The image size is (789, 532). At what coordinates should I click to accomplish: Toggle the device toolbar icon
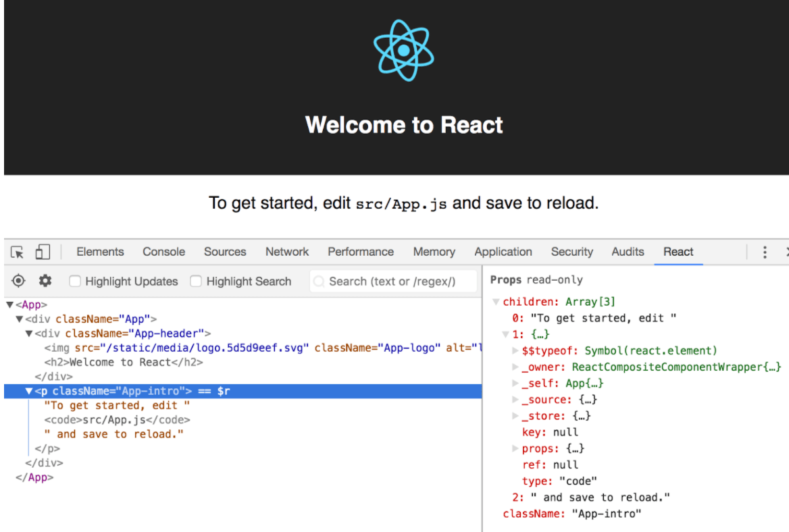pyautogui.click(x=43, y=251)
